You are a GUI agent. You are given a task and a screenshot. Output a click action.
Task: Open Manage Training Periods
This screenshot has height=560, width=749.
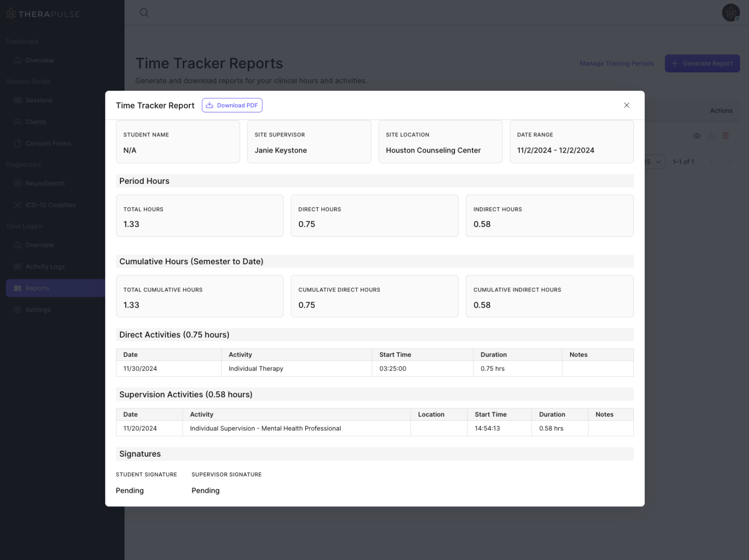click(617, 63)
